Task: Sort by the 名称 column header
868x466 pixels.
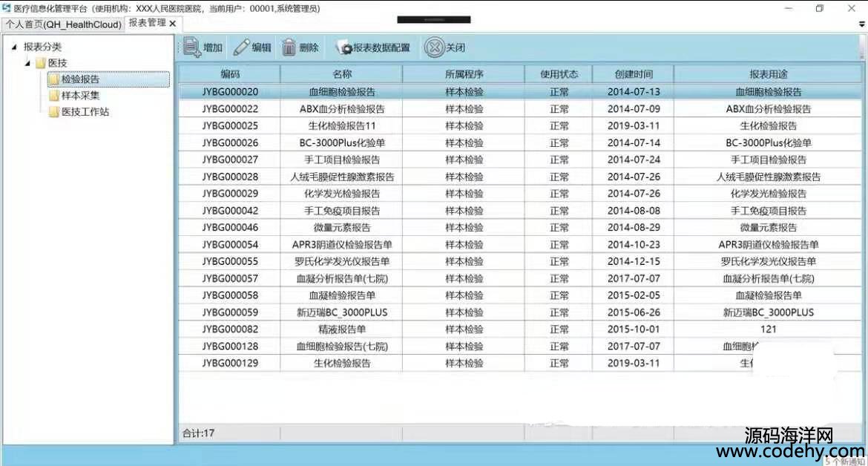Action: pyautogui.click(x=341, y=73)
